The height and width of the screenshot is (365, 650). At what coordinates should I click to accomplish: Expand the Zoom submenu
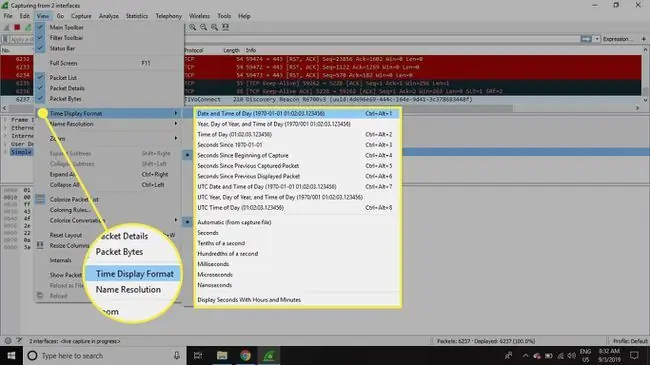(x=110, y=139)
